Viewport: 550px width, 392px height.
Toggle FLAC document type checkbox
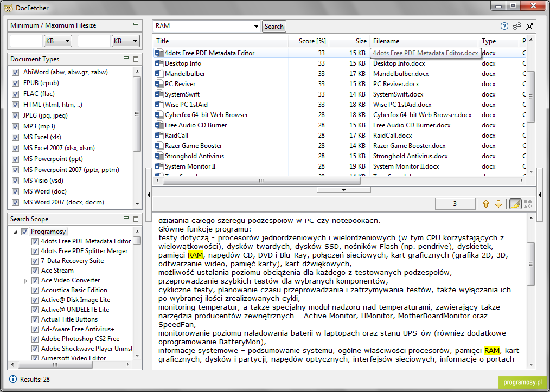(x=15, y=94)
